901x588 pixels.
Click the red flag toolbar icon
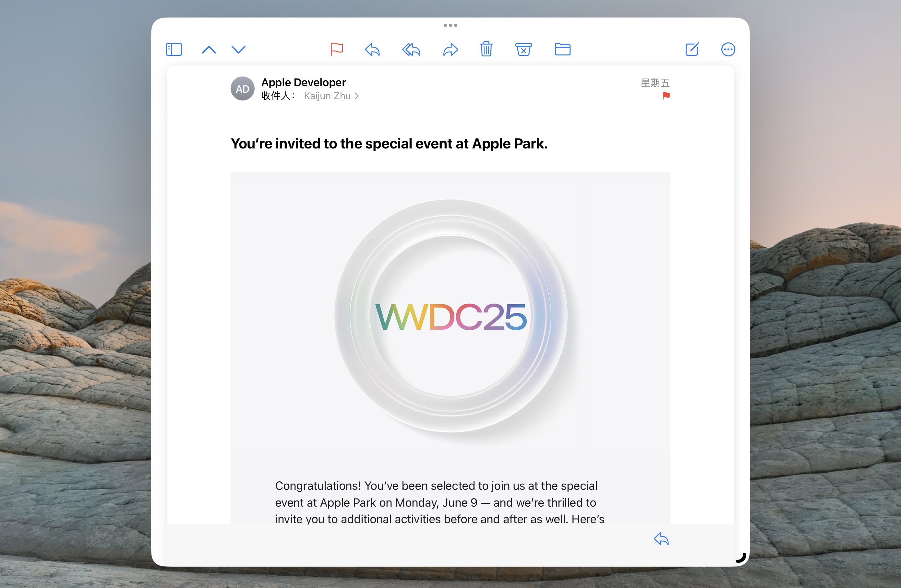337,50
